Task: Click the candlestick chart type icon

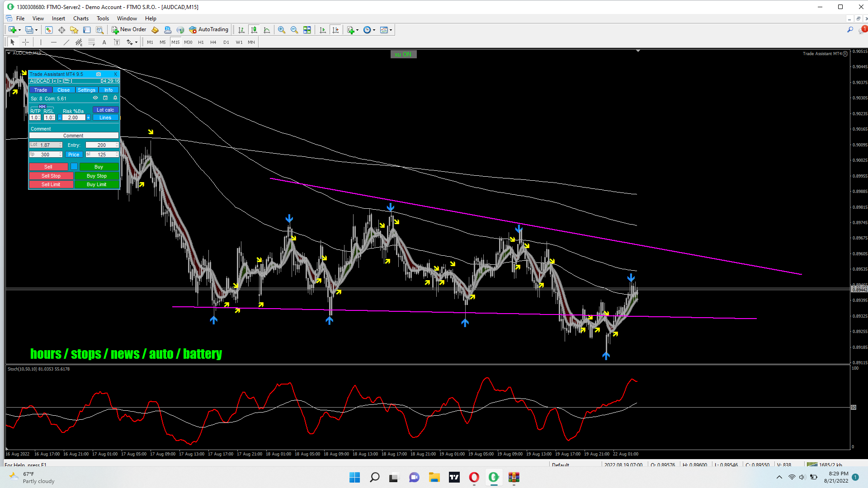Action: click(254, 30)
